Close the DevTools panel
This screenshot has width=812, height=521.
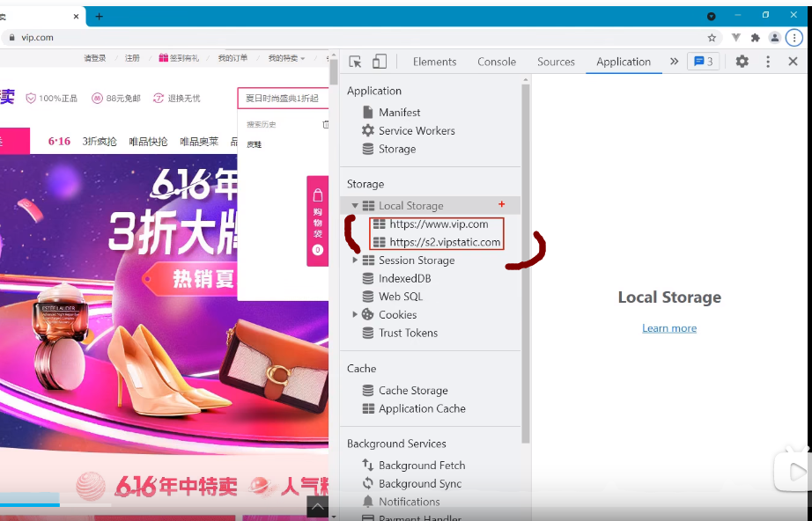(x=793, y=62)
